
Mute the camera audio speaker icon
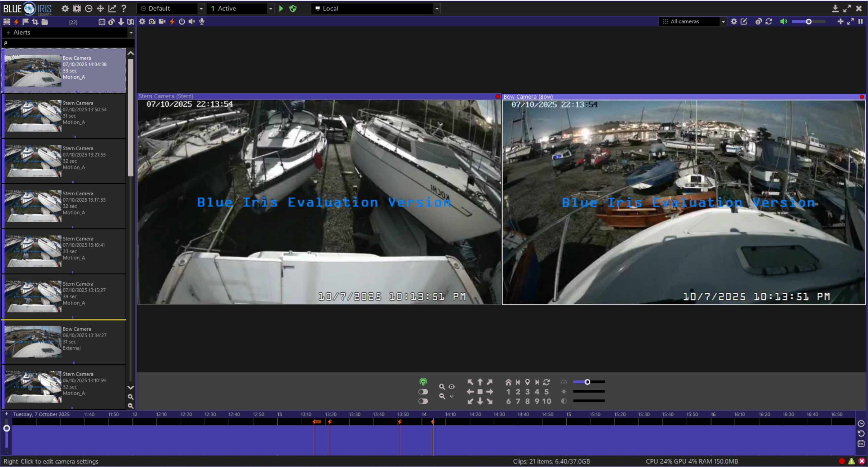(192, 21)
